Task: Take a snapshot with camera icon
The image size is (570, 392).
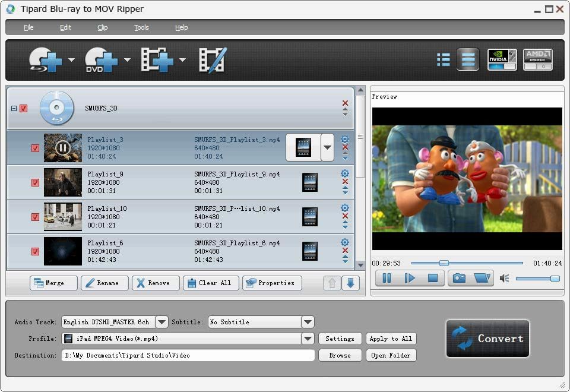Action: pos(459,278)
